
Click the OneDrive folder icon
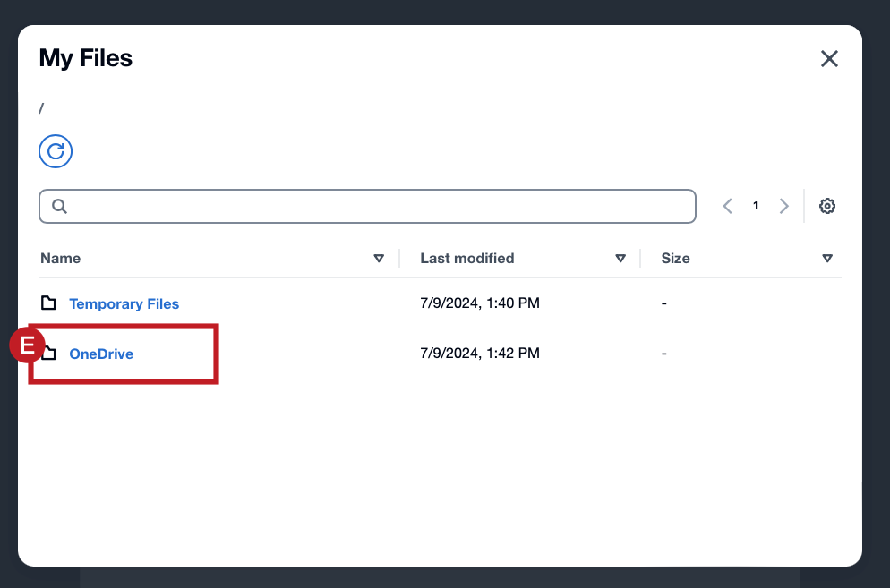click(49, 353)
